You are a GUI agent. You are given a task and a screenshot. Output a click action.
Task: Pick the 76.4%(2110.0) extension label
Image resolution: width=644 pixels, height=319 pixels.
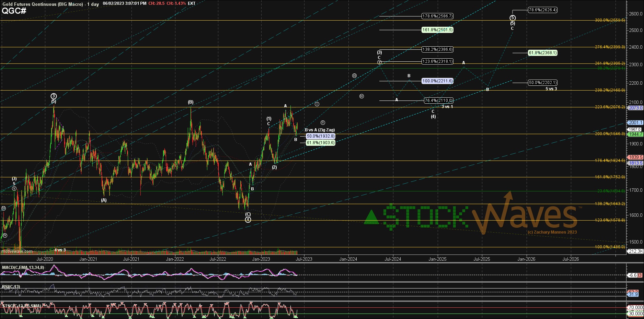(438, 101)
